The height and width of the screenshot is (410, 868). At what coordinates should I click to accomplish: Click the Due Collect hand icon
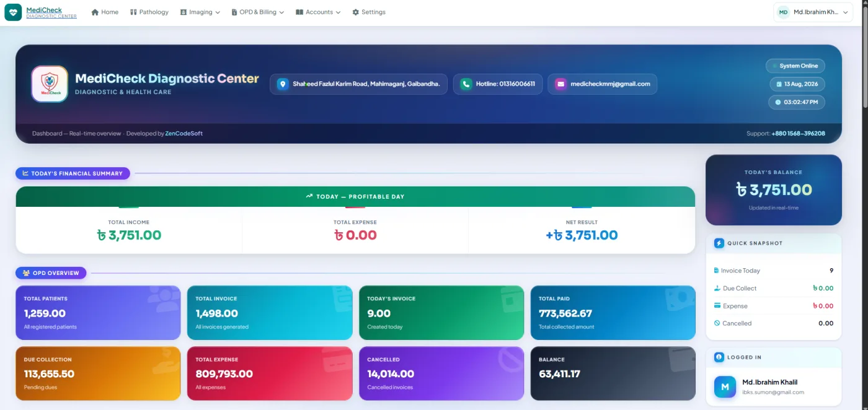[717, 288]
